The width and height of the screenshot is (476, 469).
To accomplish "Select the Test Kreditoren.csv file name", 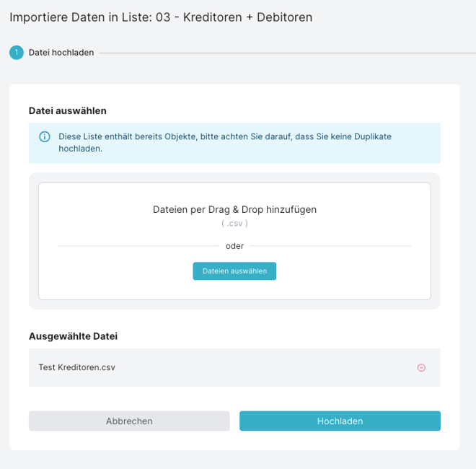I will coord(77,367).
